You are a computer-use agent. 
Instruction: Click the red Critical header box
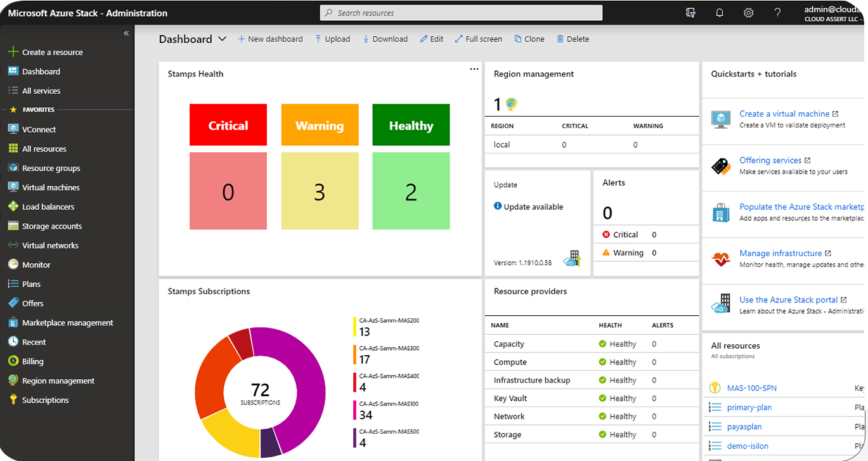point(228,125)
